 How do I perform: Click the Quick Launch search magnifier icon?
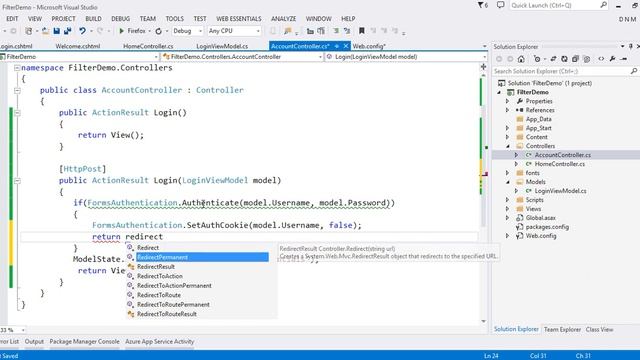[x=603, y=5]
